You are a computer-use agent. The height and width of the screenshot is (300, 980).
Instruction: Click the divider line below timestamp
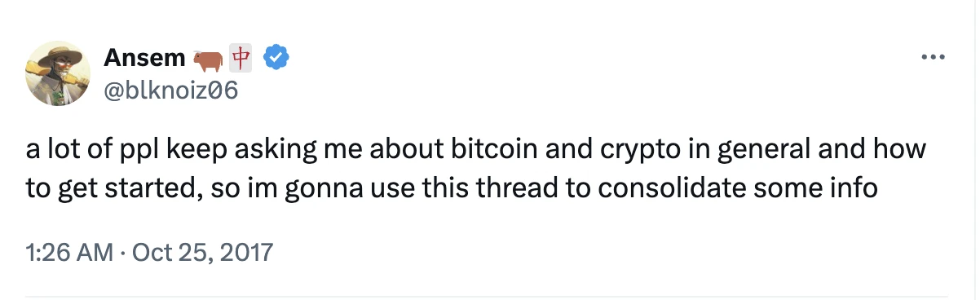click(490, 295)
